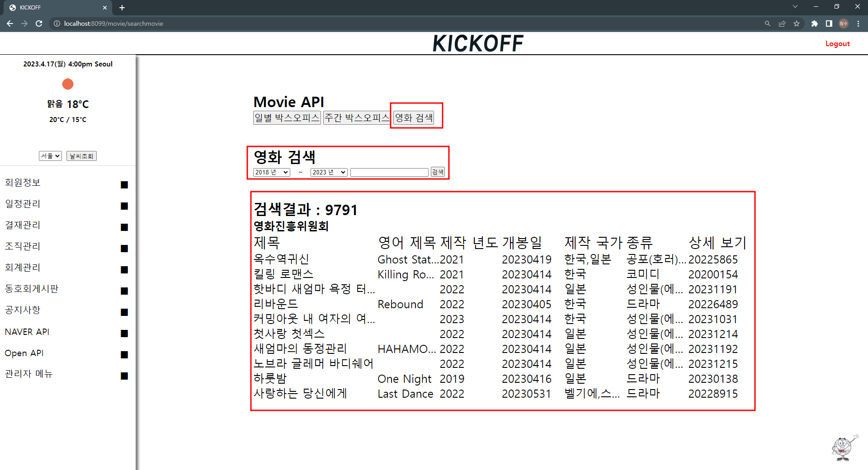Toggle the square next to 공지사항
This screenshot has width=868, height=470.
(x=123, y=312)
